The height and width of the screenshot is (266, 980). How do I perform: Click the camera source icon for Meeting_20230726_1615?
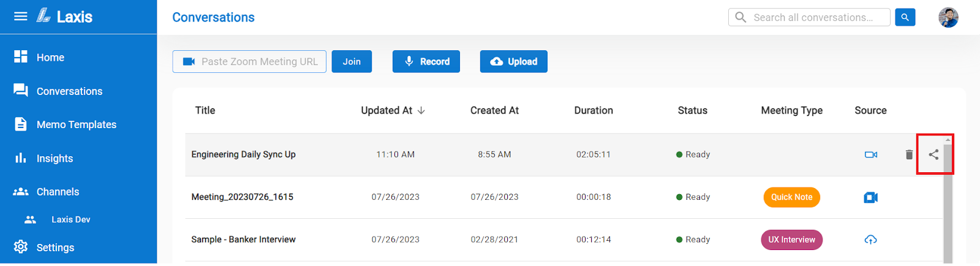871,197
